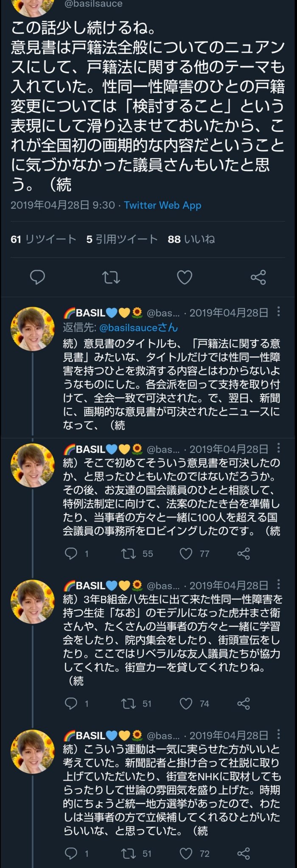Open the 88 いいね likes list
This screenshot has width=297, height=868.
click(x=191, y=239)
